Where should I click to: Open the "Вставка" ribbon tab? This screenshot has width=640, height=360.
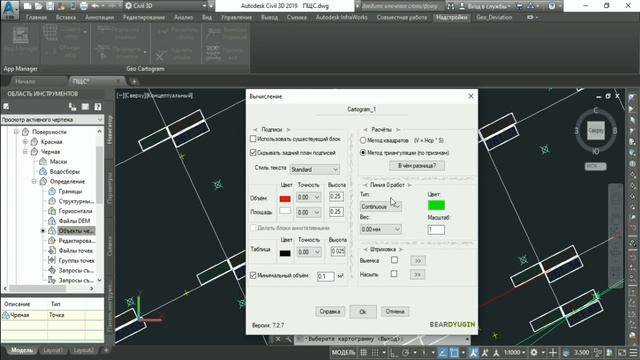(66, 18)
